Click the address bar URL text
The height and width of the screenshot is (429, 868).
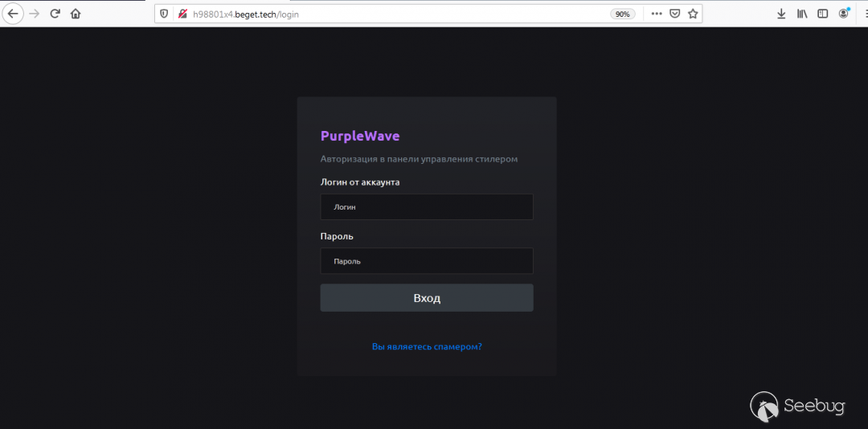[x=246, y=14]
